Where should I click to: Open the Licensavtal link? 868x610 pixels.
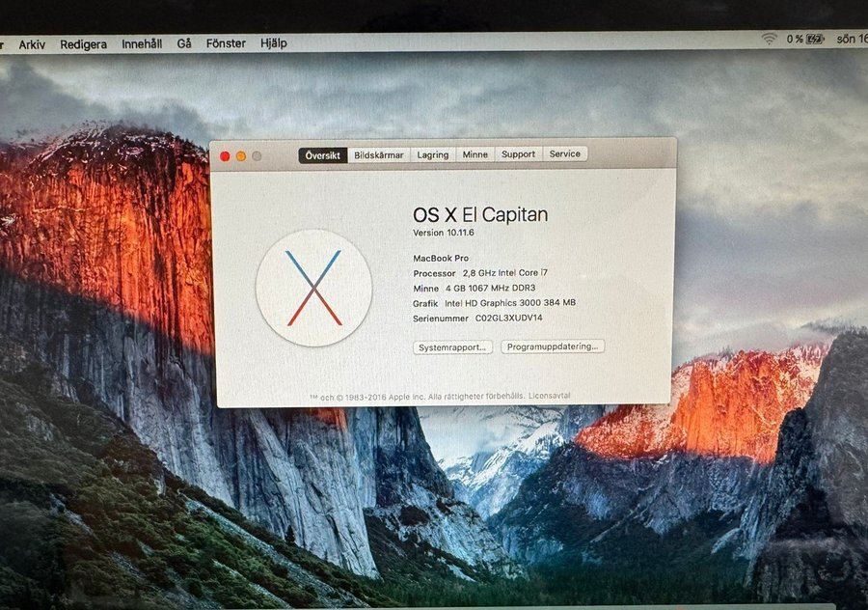pyautogui.click(x=550, y=397)
